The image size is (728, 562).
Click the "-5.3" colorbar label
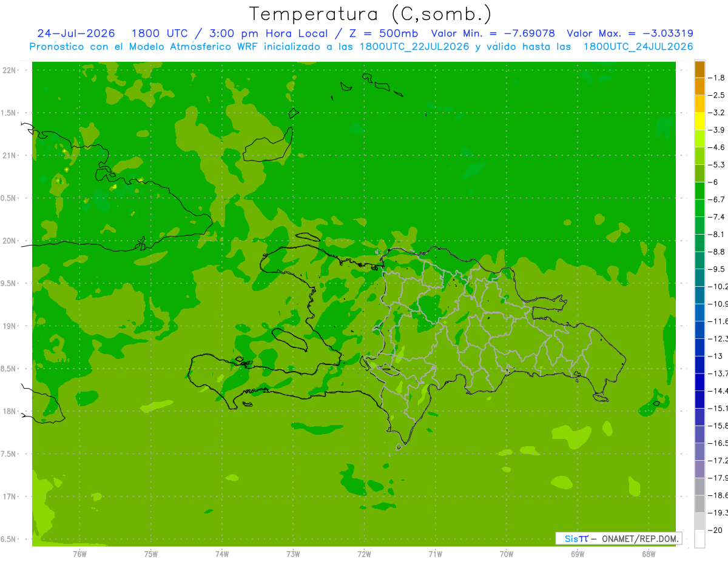click(717, 165)
